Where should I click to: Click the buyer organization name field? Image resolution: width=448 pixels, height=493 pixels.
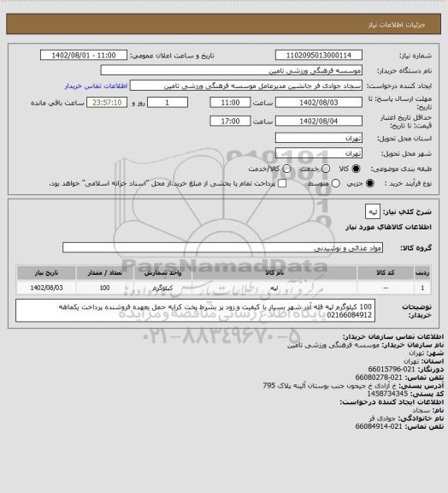(231, 70)
